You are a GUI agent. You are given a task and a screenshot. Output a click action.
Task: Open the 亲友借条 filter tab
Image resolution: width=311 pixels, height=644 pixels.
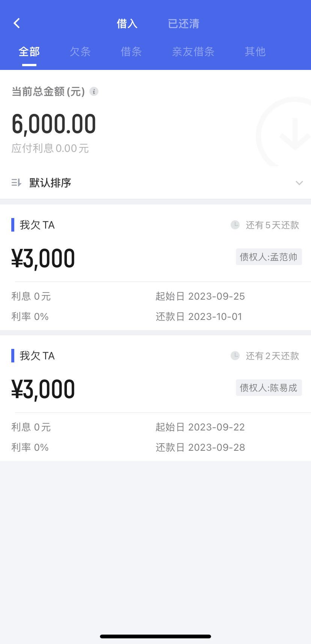[193, 52]
